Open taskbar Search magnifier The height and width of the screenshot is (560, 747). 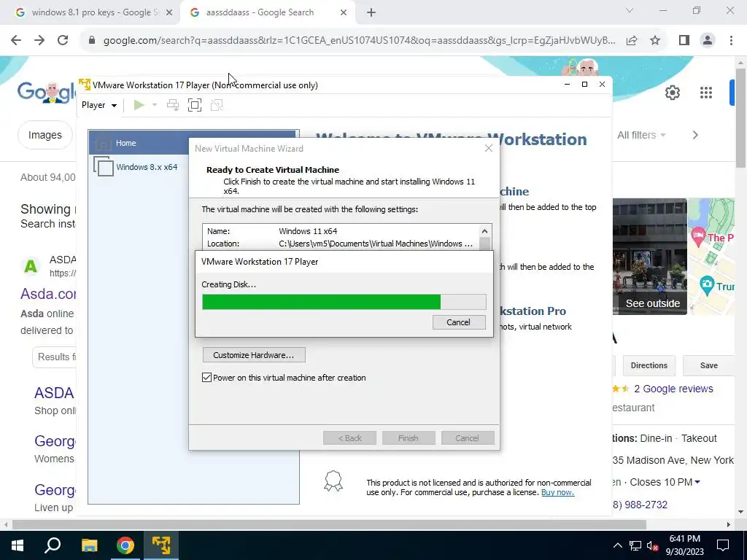[53, 545]
